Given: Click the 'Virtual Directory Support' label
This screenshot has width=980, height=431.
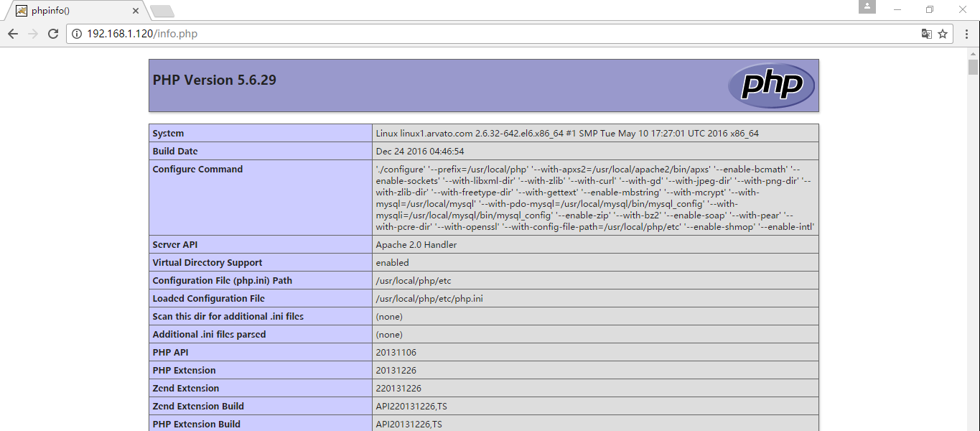Looking at the screenshot, I should [207, 263].
